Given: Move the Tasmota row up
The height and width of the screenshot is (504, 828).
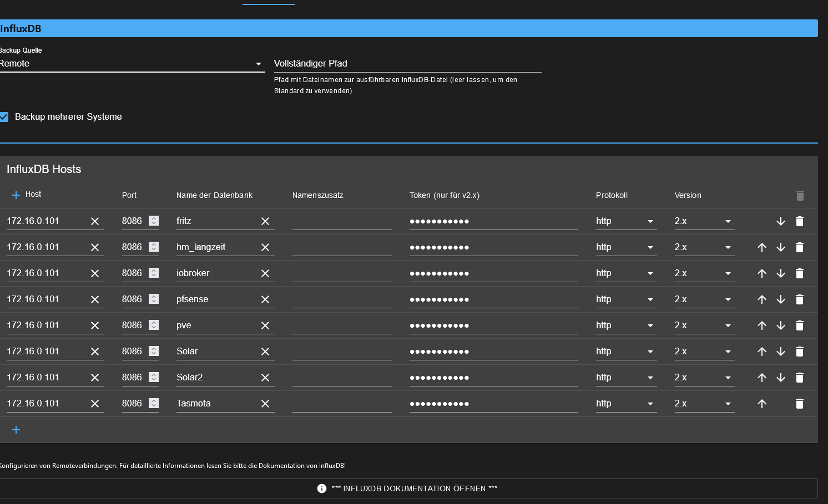Looking at the screenshot, I should 762,404.
